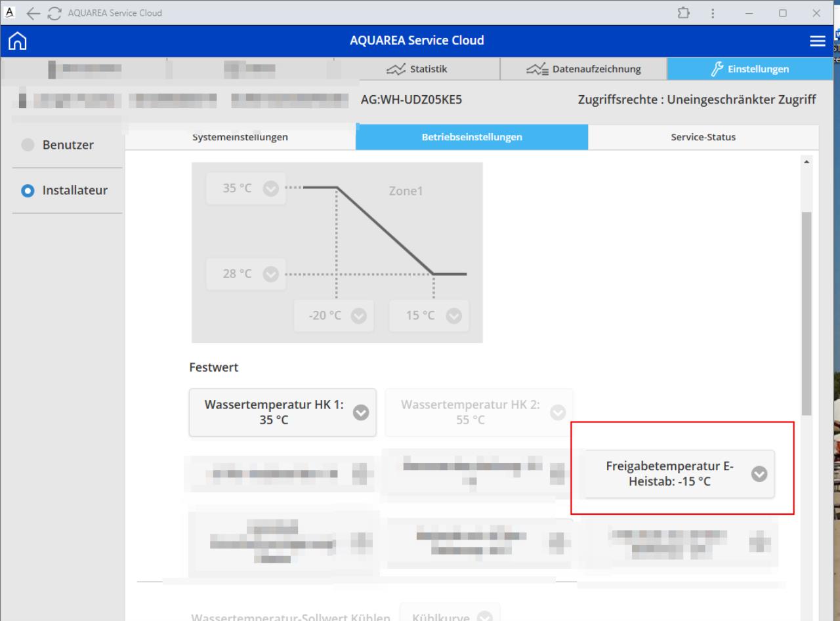Select the Betriebseinstellungen tab
This screenshot has width=840, height=621.
(x=472, y=137)
